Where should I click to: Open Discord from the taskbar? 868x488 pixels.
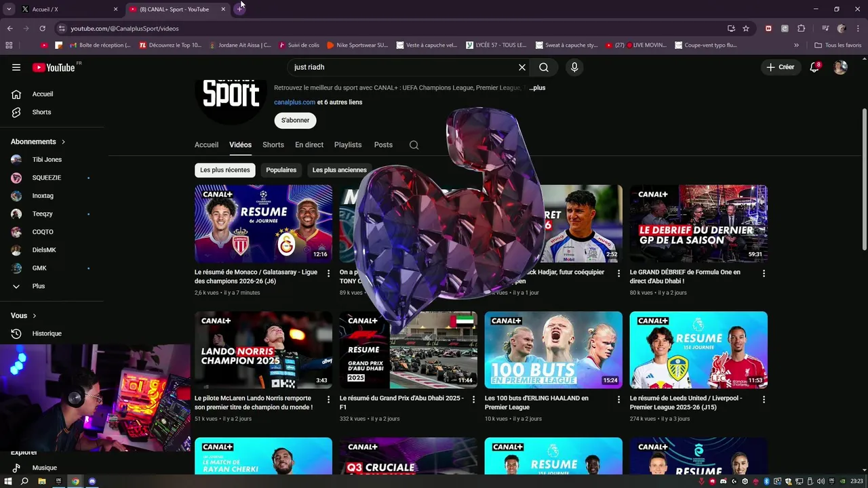[92, 481]
